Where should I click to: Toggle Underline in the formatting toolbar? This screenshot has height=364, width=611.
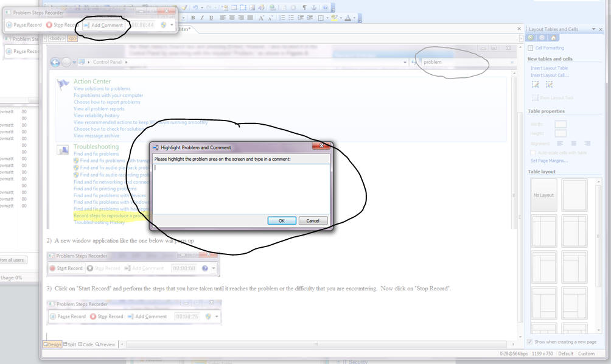(x=211, y=18)
